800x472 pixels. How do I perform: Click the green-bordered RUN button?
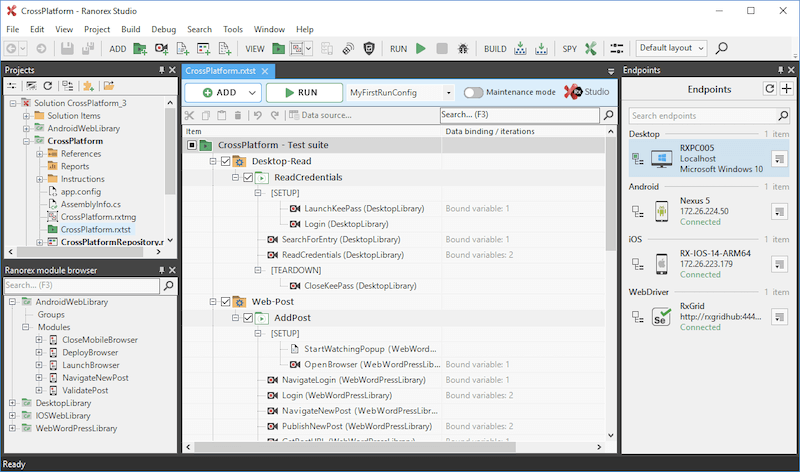(x=304, y=93)
